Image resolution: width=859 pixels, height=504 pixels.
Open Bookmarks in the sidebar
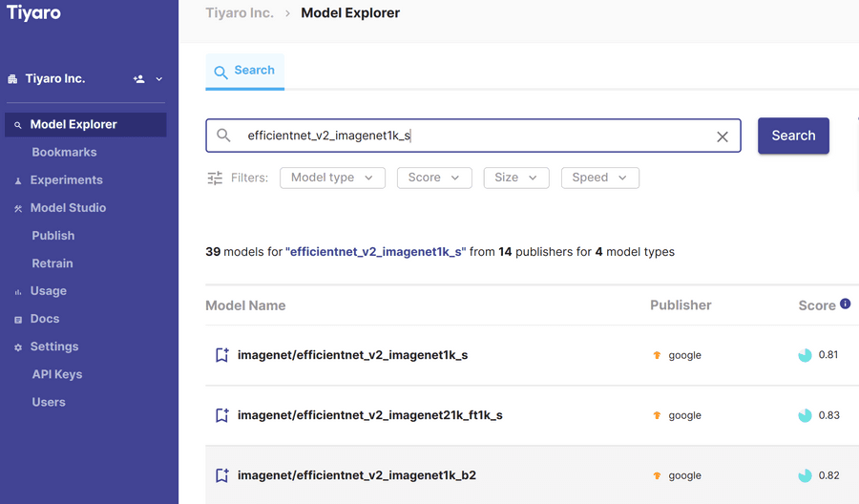(x=64, y=153)
